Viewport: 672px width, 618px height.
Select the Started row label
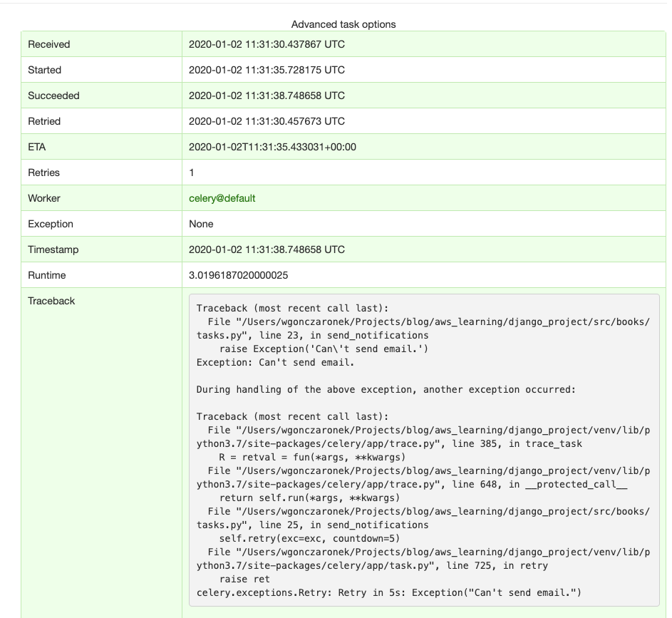tap(45, 70)
